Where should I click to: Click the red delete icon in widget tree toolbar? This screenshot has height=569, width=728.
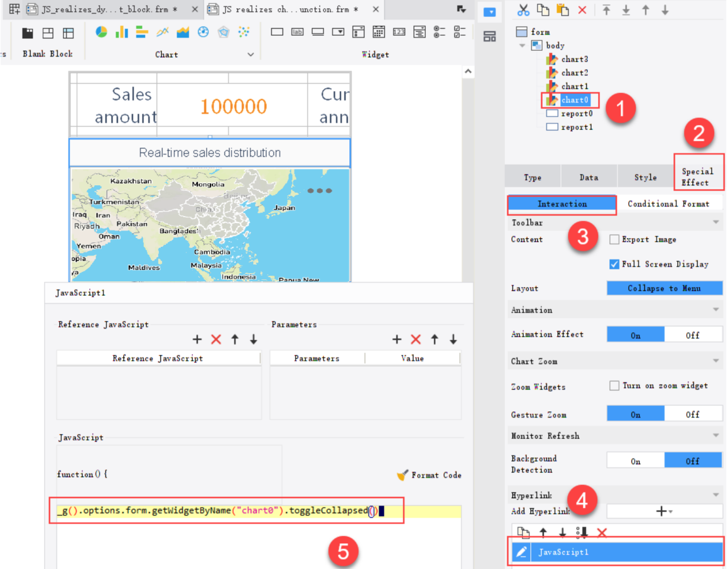[x=582, y=9]
